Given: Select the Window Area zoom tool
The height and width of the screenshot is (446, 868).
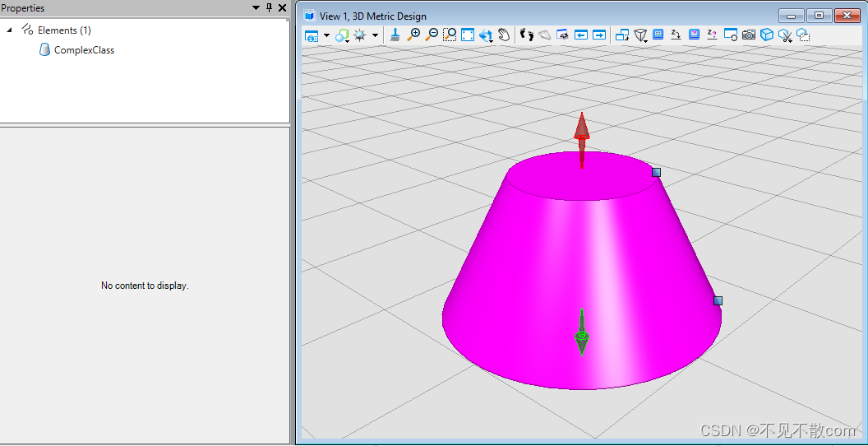Looking at the screenshot, I should [x=450, y=35].
